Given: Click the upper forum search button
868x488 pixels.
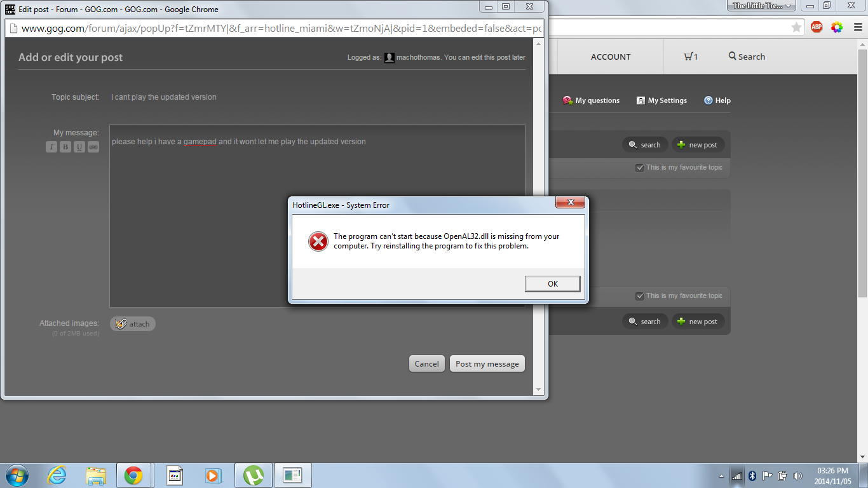Looking at the screenshot, I should (645, 145).
